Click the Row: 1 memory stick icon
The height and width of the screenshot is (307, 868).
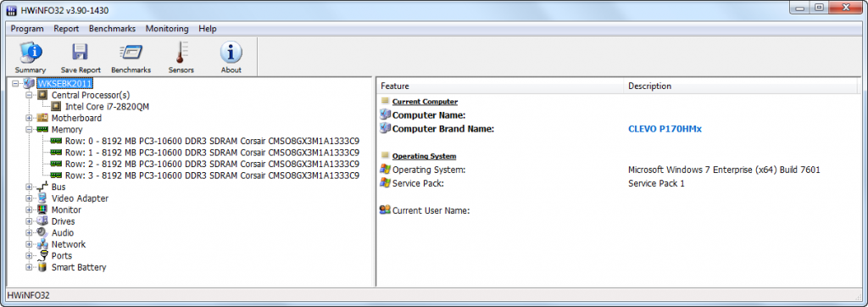pyautogui.click(x=56, y=153)
